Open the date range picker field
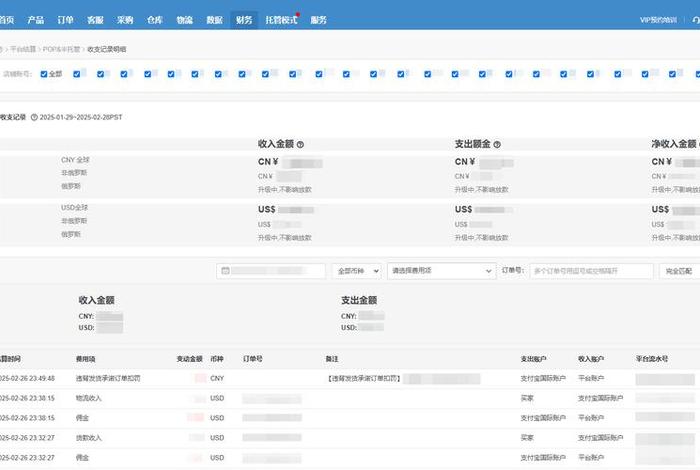700x470 pixels. pyautogui.click(x=271, y=271)
